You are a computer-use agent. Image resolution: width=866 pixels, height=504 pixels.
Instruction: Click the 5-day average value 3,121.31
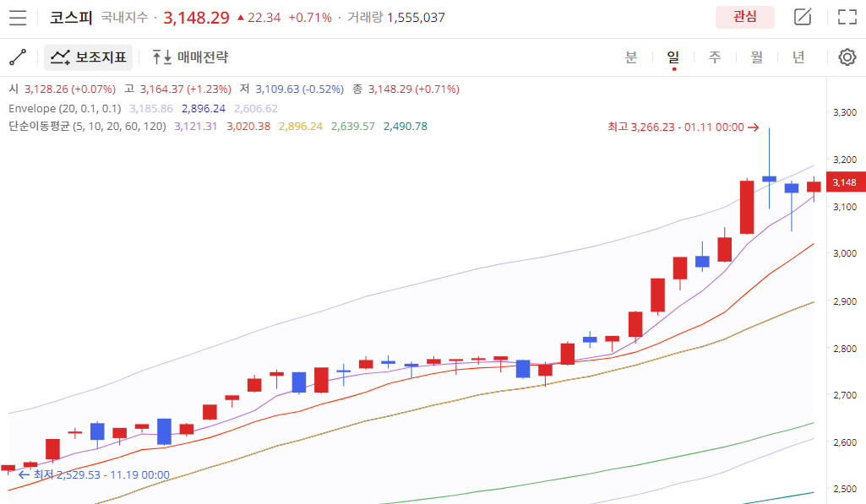[x=196, y=127]
